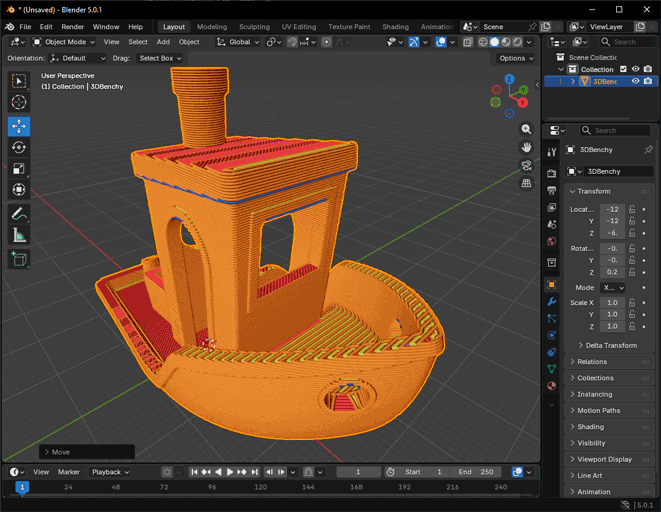Hide 3DBenchy in viewport via eye

[x=635, y=81]
